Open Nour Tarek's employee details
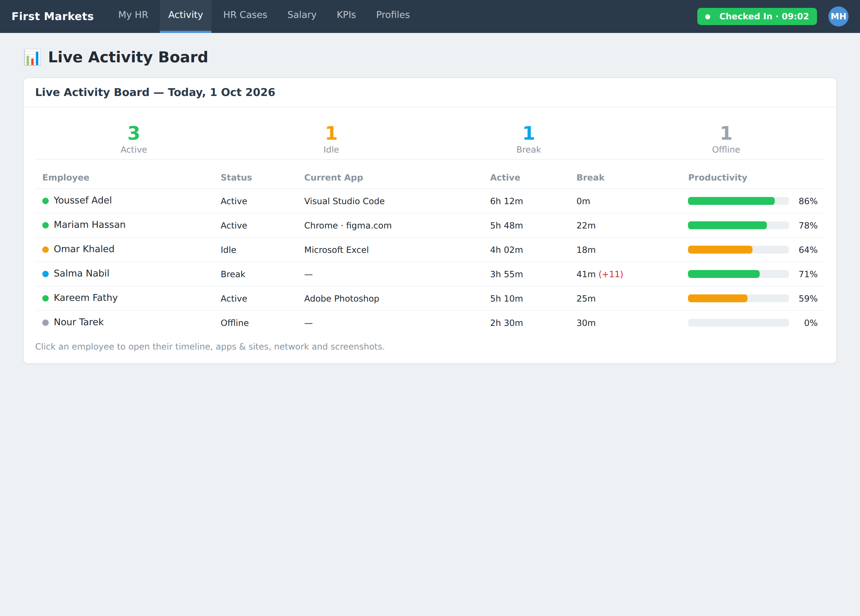The height and width of the screenshot is (616, 860). [430, 323]
